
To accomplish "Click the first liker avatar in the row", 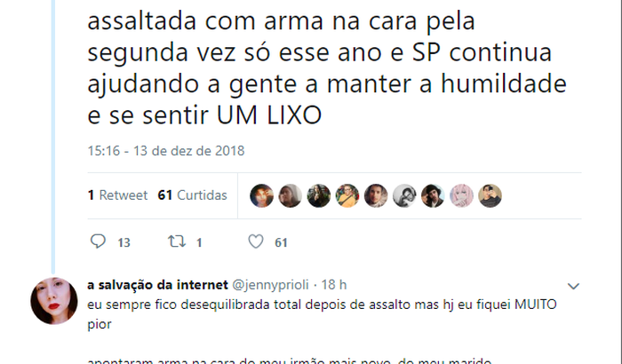I will point(262,195).
